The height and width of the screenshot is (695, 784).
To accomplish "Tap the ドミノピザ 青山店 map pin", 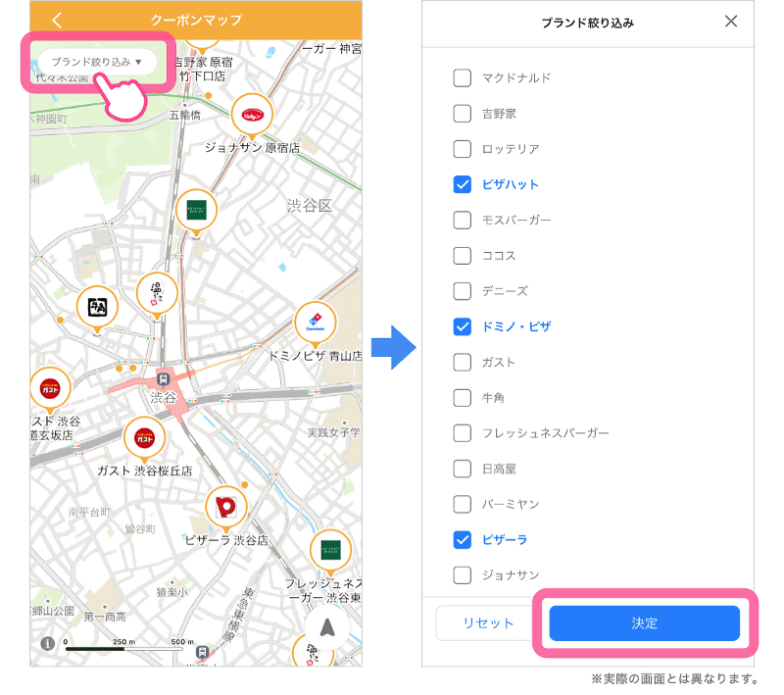I will [x=315, y=323].
